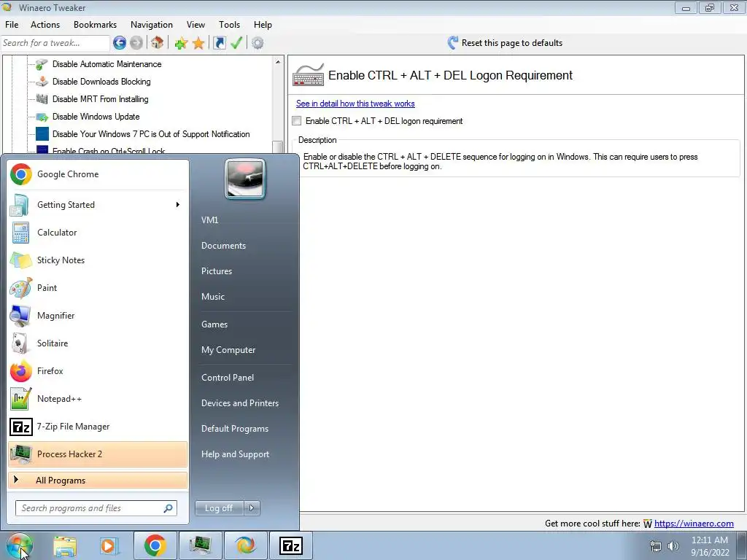Open bookmarks via the orange star icon
The width and height of the screenshot is (747, 560).
tap(198, 43)
